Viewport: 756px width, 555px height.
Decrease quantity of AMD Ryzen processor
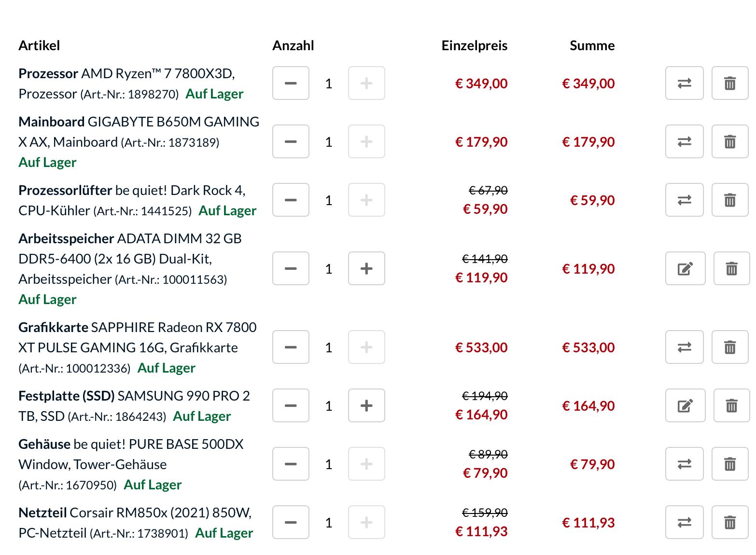click(291, 83)
